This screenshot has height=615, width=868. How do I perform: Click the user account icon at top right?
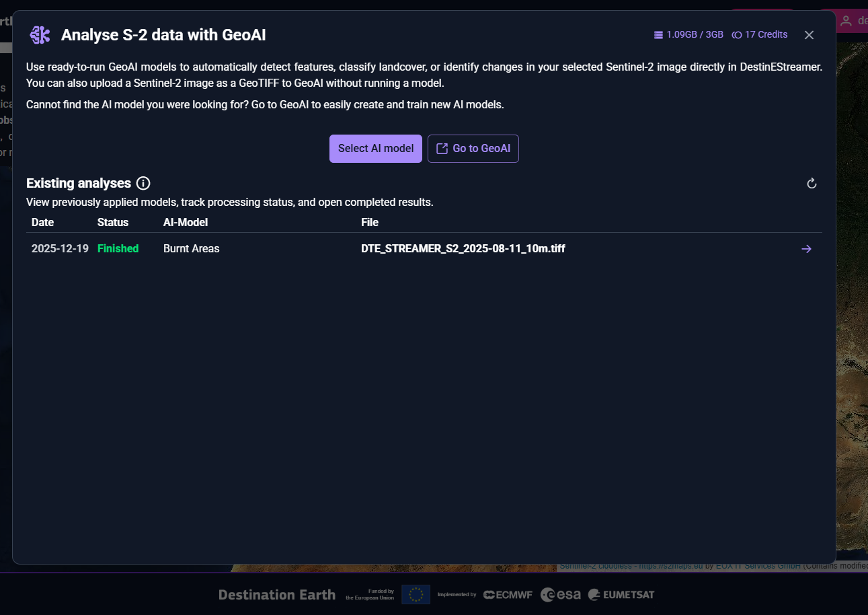click(846, 21)
